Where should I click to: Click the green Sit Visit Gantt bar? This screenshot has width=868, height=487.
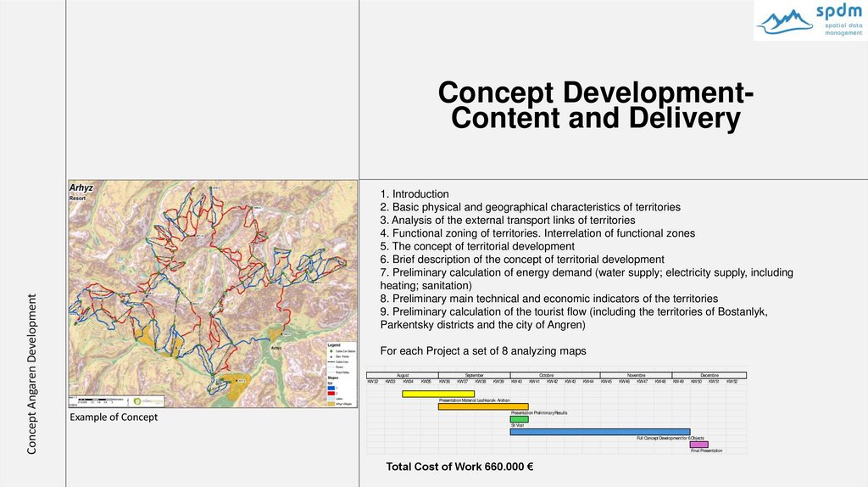click(520, 419)
